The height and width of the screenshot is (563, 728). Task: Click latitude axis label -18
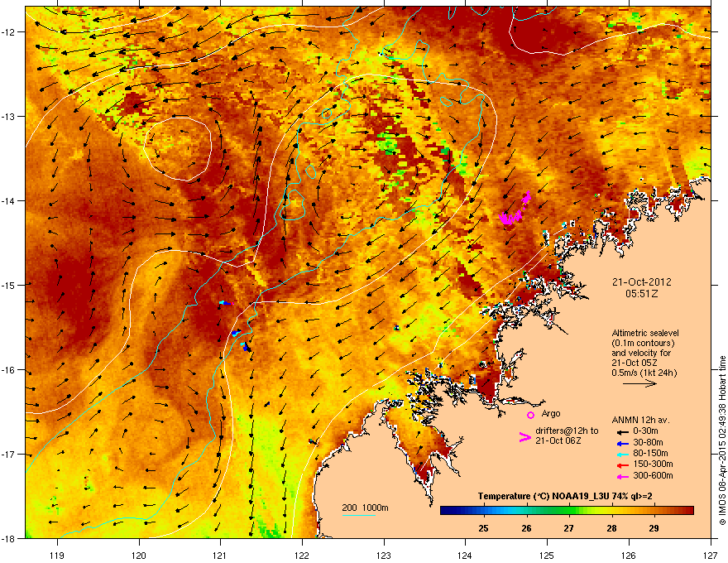[x=8, y=538]
